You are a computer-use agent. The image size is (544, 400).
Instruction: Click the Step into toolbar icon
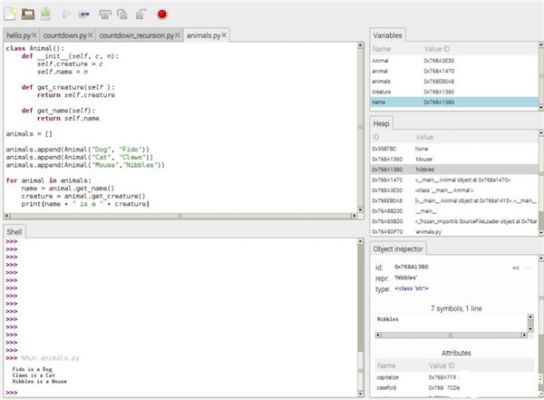(122, 14)
